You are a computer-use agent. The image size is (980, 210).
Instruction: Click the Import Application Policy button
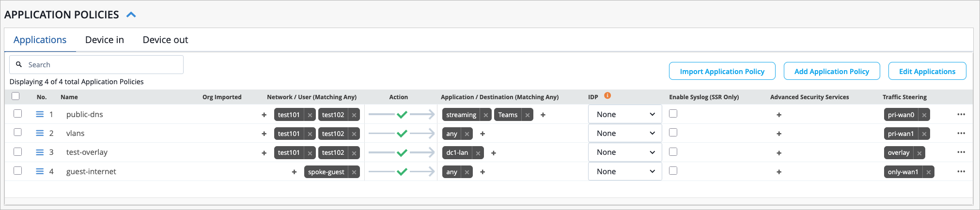pos(722,72)
